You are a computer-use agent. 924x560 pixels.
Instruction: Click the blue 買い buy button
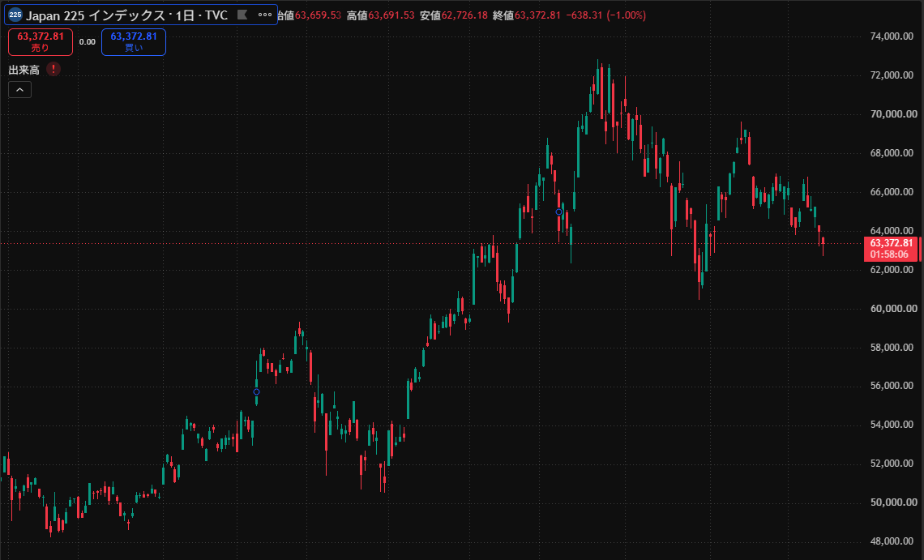pos(134,42)
